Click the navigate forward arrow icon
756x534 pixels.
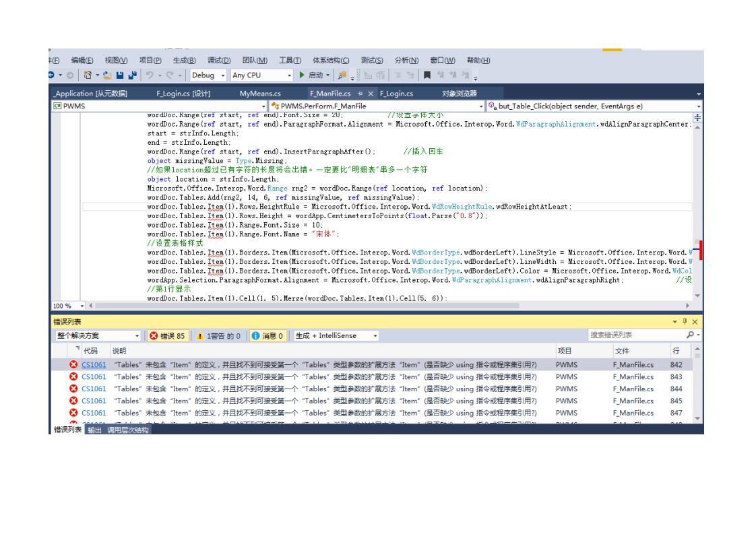[70, 75]
